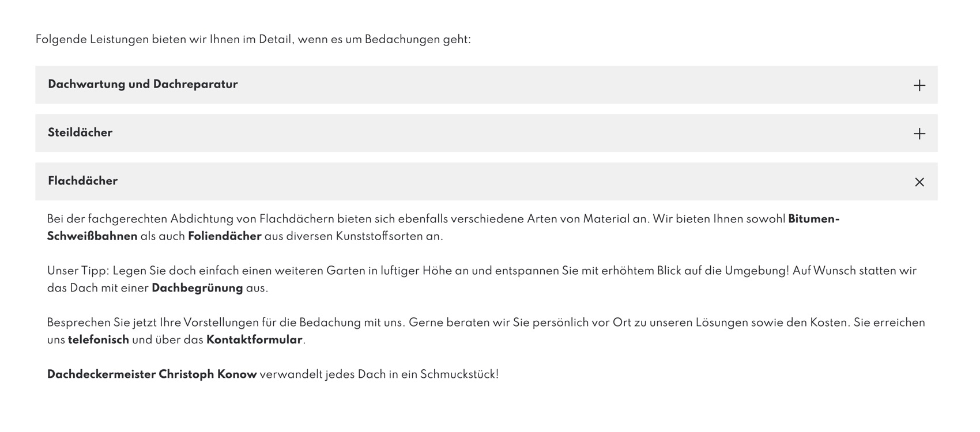Click the paragraph starting "Besprechen Sie jetzt"
Image resolution: width=980 pixels, height=432 pixels.
click(x=486, y=331)
